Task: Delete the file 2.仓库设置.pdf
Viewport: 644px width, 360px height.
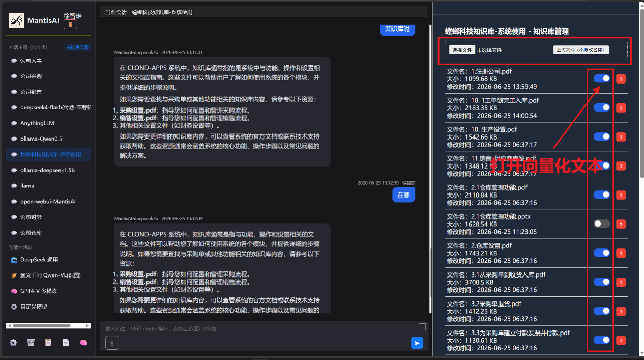Action: 621,253
